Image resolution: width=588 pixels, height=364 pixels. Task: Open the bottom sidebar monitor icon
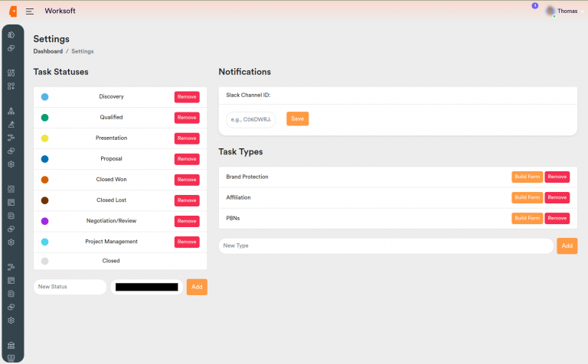(11, 358)
